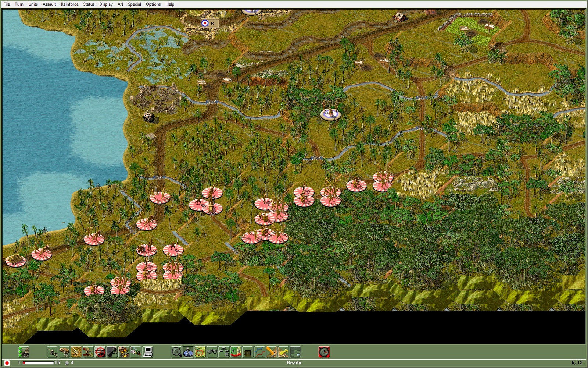This screenshot has width=588, height=368.
Task: Click the running soldier toolbar icon
Action: click(x=88, y=352)
